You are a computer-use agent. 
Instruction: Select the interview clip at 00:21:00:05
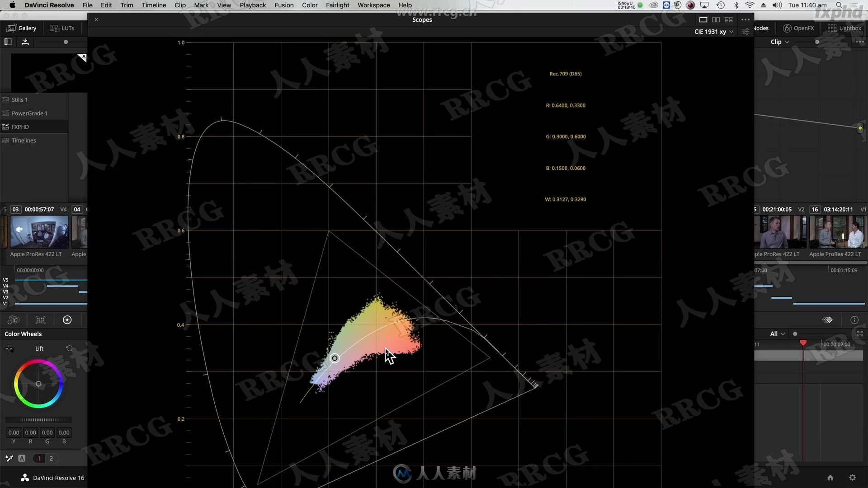[x=780, y=232]
